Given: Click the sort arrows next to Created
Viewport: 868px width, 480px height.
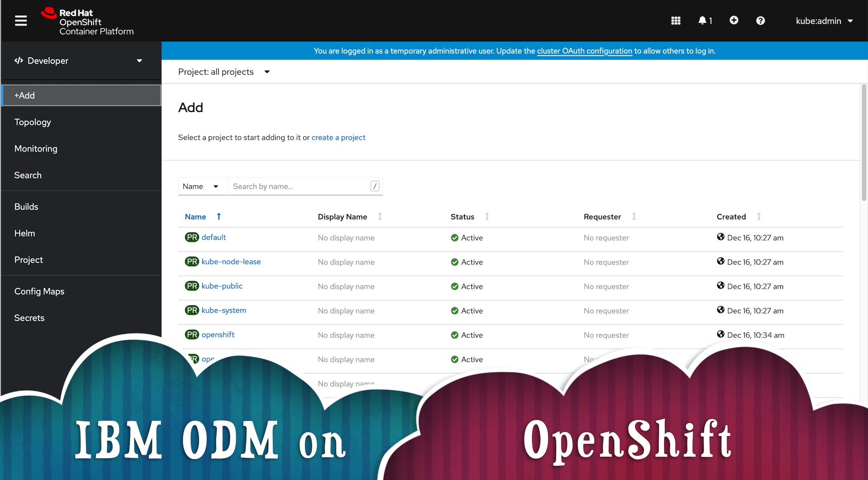Looking at the screenshot, I should 759,216.
